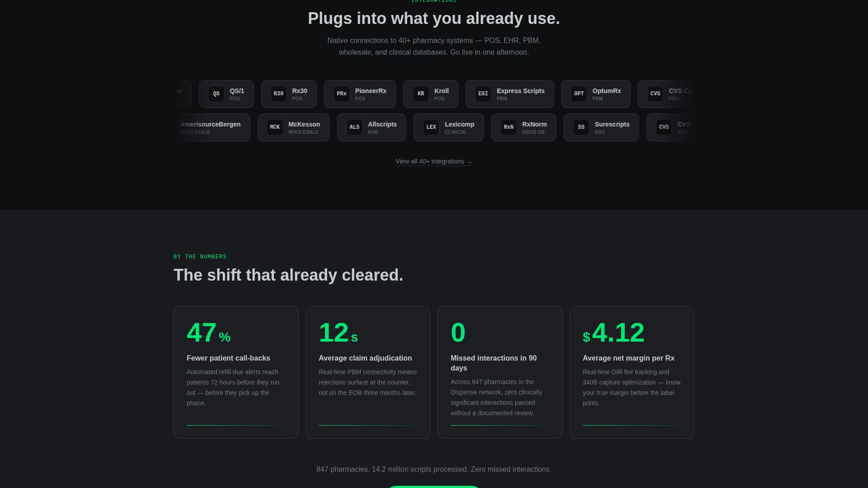Click the "Across 847 pharmacies" description
The width and height of the screenshot is (868, 488).
(496, 398)
